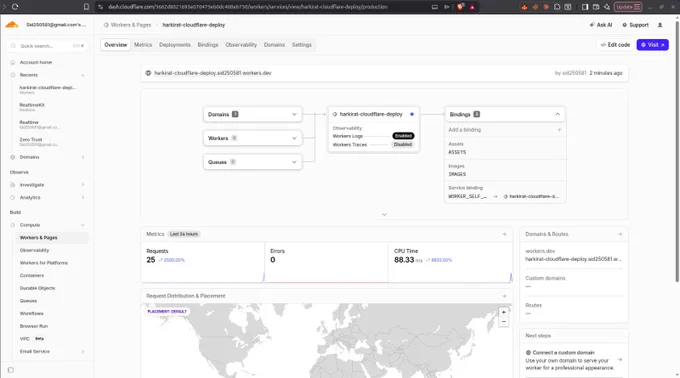The width and height of the screenshot is (680, 378).
Task: Click search icon in Quick search
Action: [13, 46]
